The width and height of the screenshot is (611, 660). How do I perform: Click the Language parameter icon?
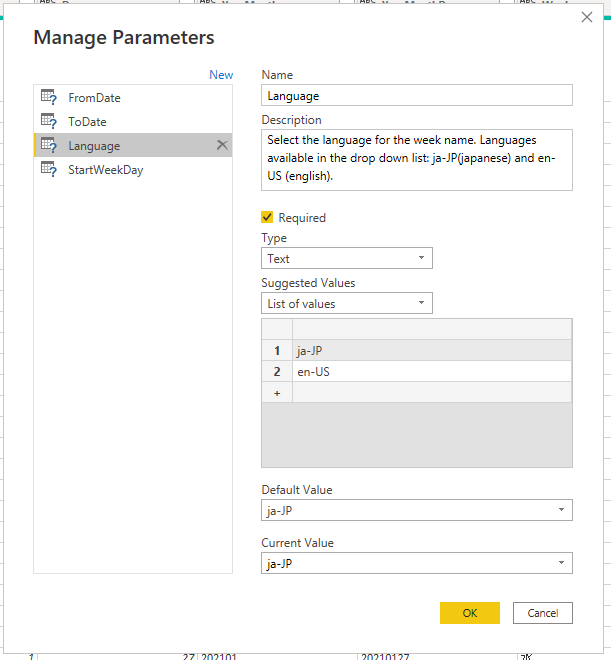click(49, 145)
